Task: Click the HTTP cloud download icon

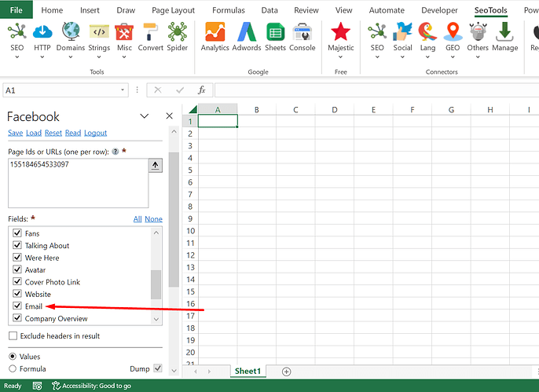Action: [x=42, y=31]
